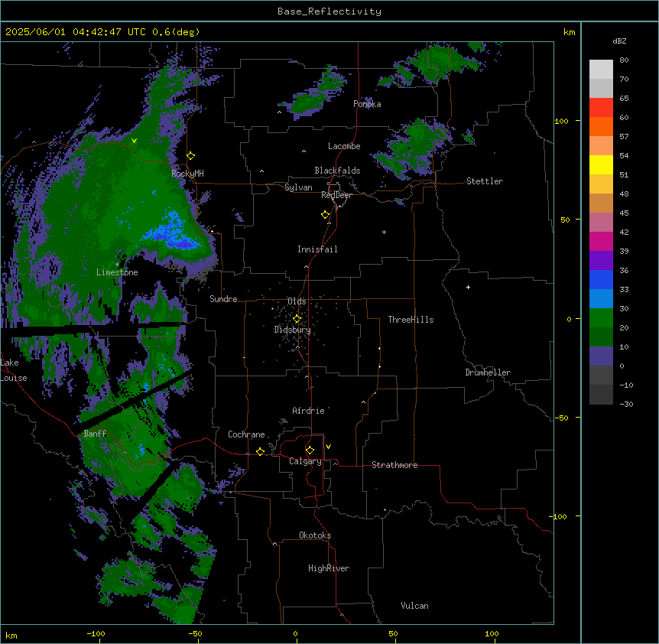Image resolution: width=659 pixels, height=644 pixels.
Task: Click the -100 tick on bottom axis
Action: 96,633
